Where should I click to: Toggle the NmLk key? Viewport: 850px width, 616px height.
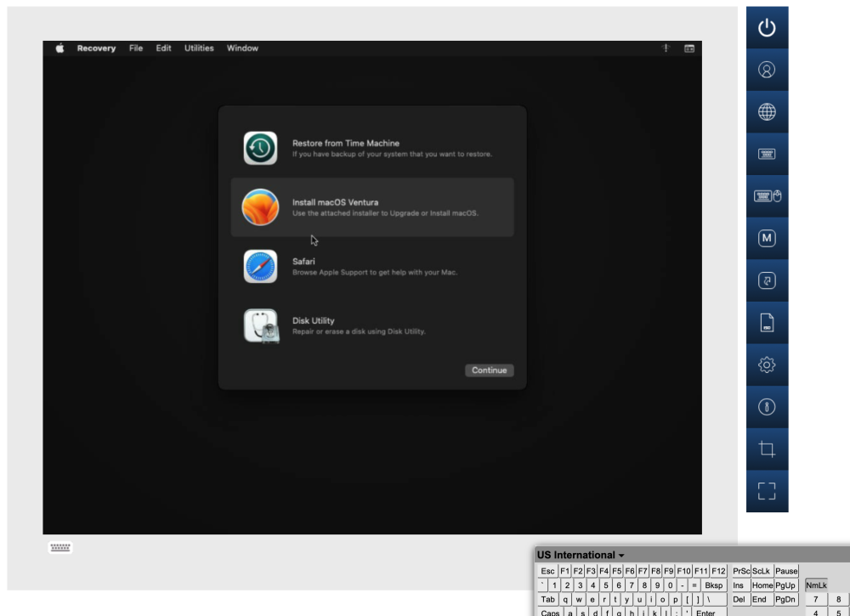click(816, 585)
